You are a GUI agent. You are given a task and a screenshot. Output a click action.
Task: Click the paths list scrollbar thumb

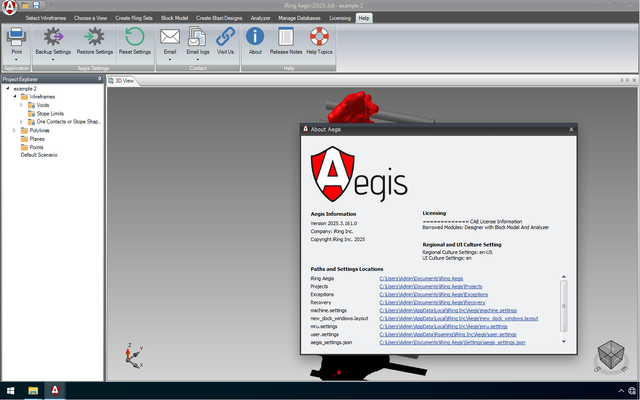tap(564, 306)
